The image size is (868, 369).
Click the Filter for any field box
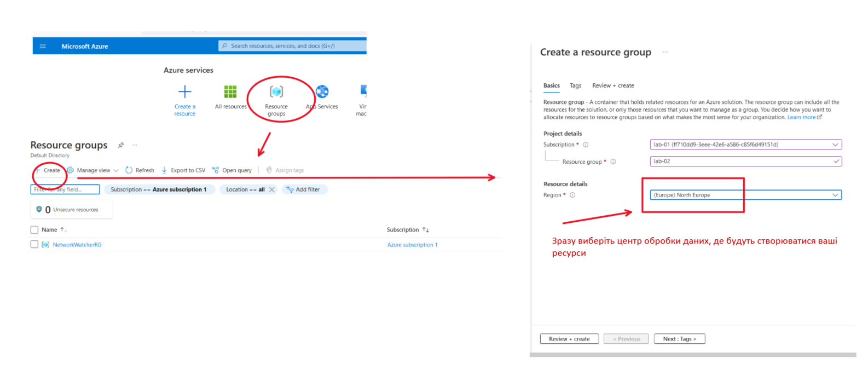tap(65, 189)
